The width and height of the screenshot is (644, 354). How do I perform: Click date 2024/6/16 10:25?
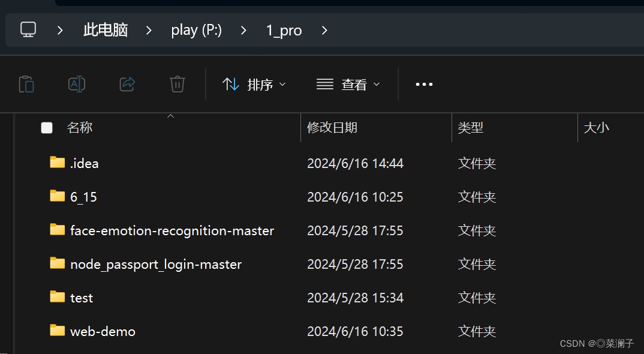coord(355,197)
